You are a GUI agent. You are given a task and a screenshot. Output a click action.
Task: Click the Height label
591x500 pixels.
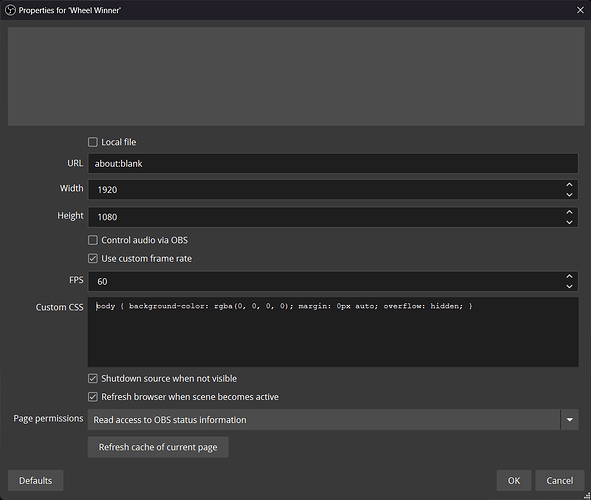(x=70, y=216)
